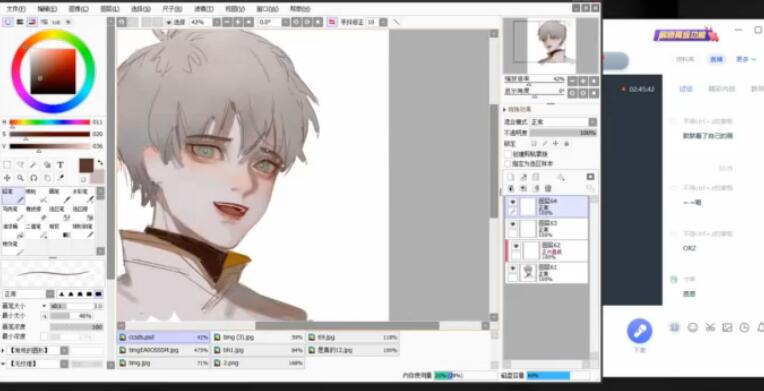Enable the clipping mask checkbox
The width and height of the screenshot is (764, 391).
click(508, 154)
